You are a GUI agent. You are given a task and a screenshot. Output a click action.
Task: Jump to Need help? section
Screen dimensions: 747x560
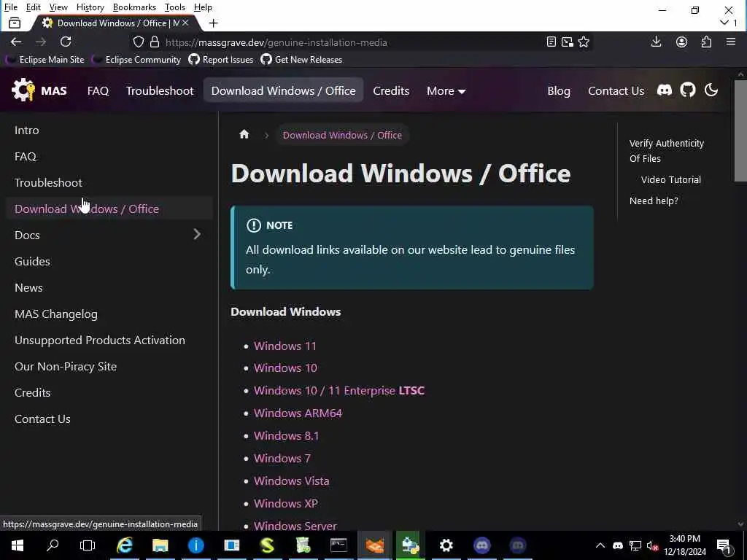pyautogui.click(x=654, y=201)
